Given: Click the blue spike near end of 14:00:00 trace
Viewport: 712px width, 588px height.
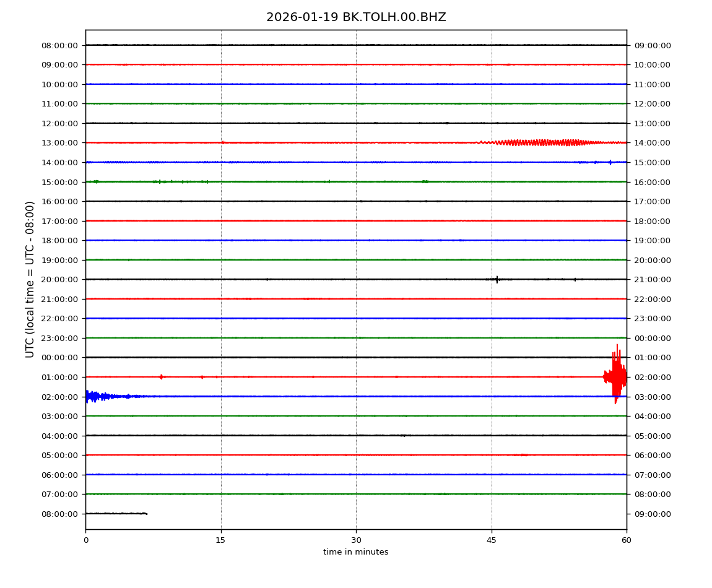Looking at the screenshot, I should click(610, 162).
